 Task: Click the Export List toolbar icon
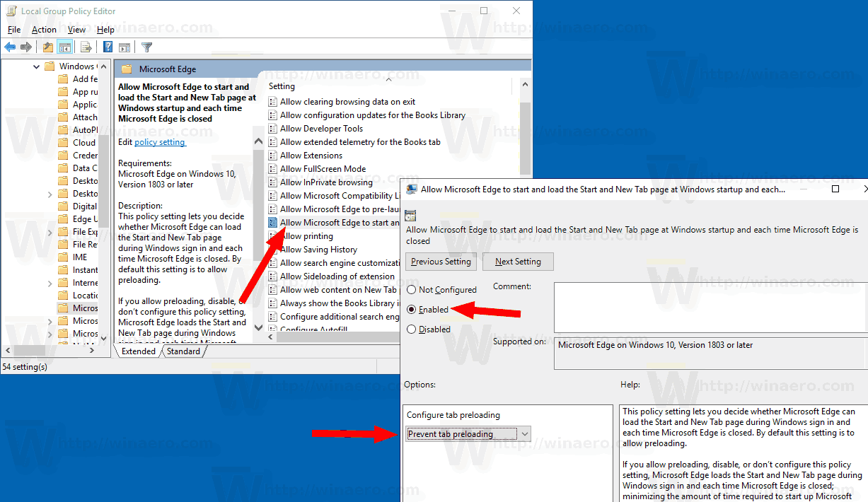tap(86, 47)
